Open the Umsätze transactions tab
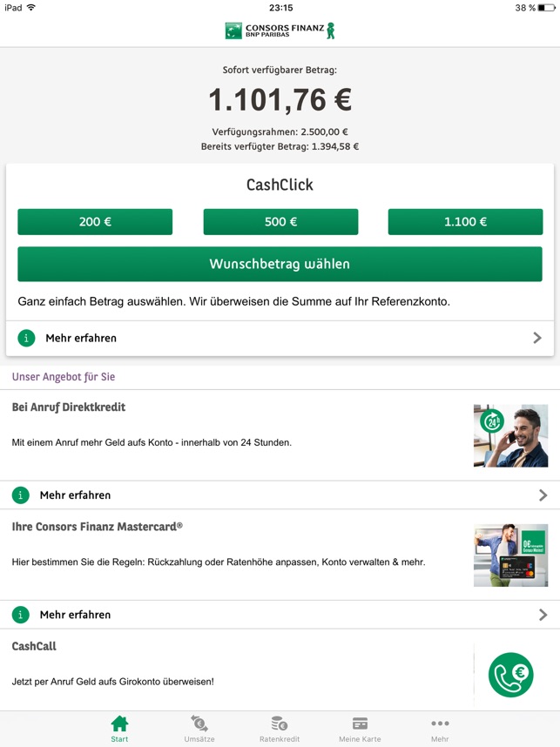Screen dimensions: 560x747 [199, 723]
